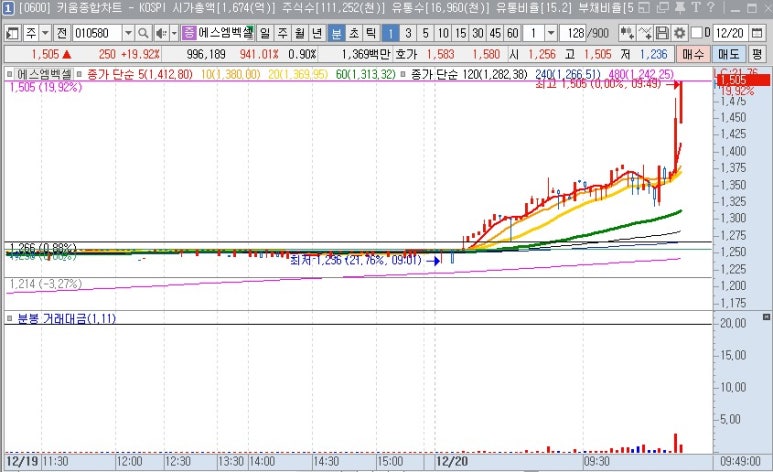Click the add indicator candlestick icon
Screen dimensions: 773x472
pyautogui.click(x=627, y=34)
